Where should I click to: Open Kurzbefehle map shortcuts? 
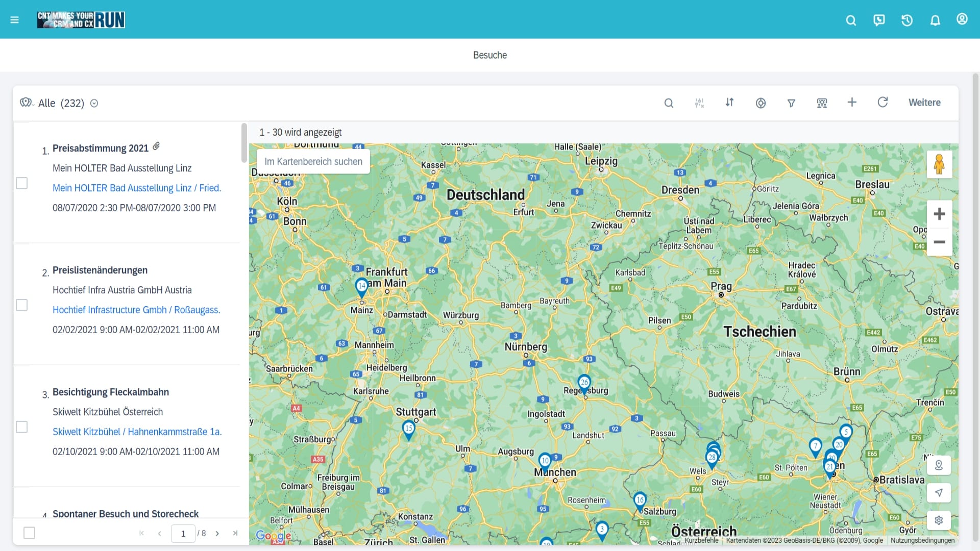click(x=701, y=541)
